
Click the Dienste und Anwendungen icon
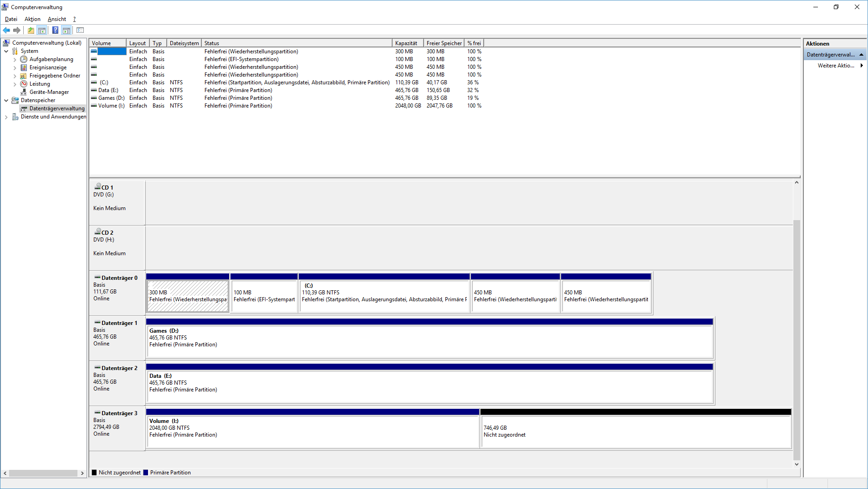coord(15,117)
